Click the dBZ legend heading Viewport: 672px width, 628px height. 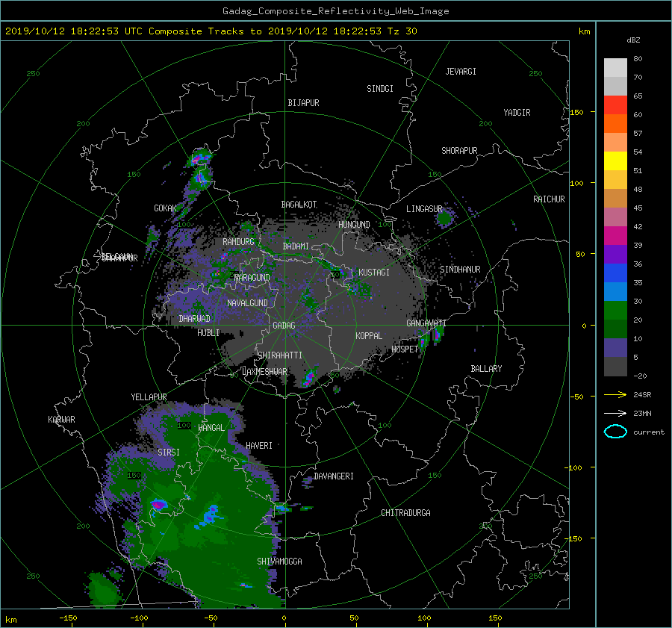click(633, 40)
